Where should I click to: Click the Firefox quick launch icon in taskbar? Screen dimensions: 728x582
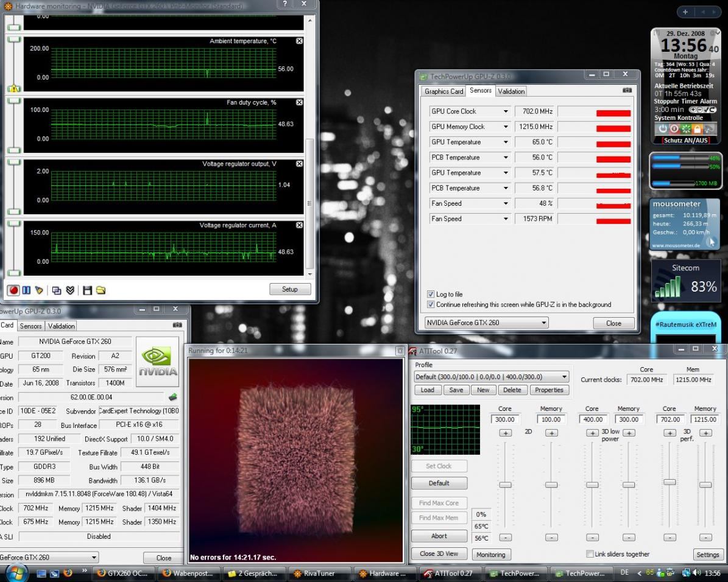coord(68,573)
